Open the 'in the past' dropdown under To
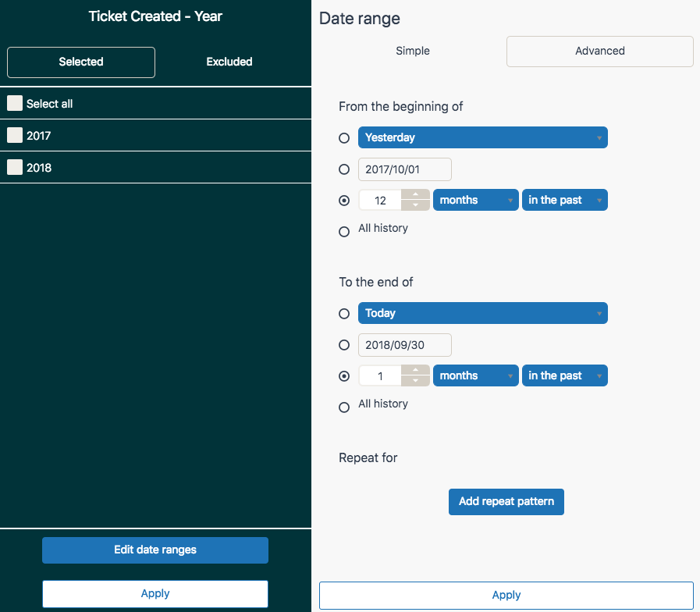The width and height of the screenshot is (700, 612). pyautogui.click(x=564, y=375)
